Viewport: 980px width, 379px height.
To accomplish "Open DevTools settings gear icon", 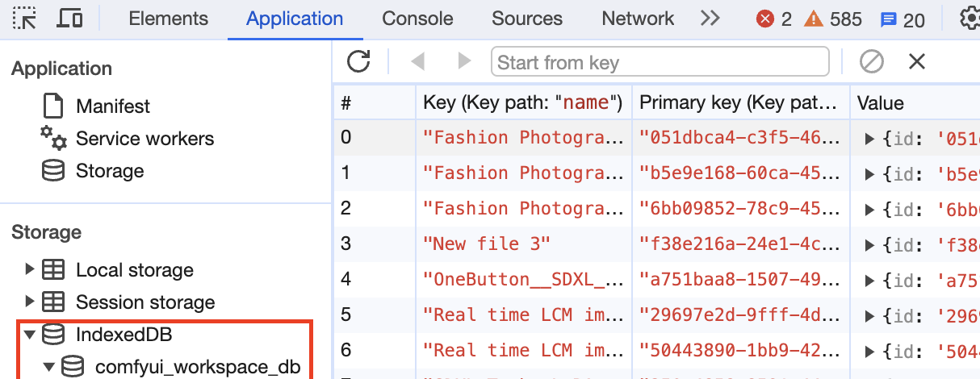I will (969, 19).
